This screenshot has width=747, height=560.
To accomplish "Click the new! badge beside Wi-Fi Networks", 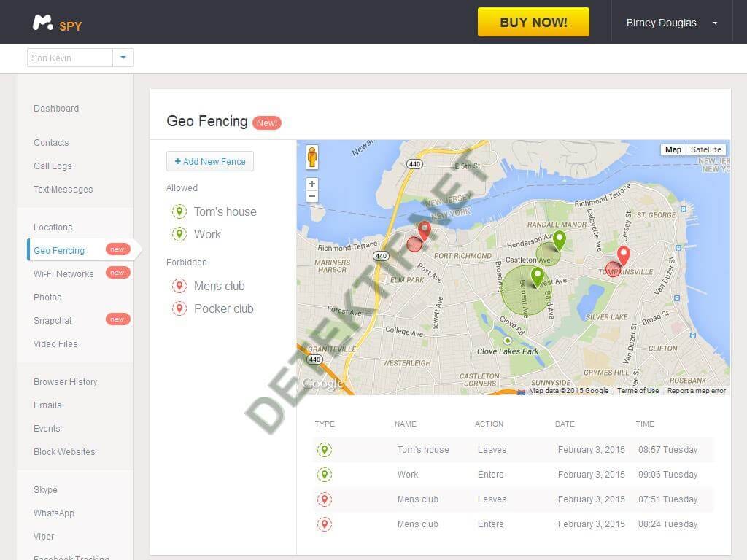I will 118,272.
